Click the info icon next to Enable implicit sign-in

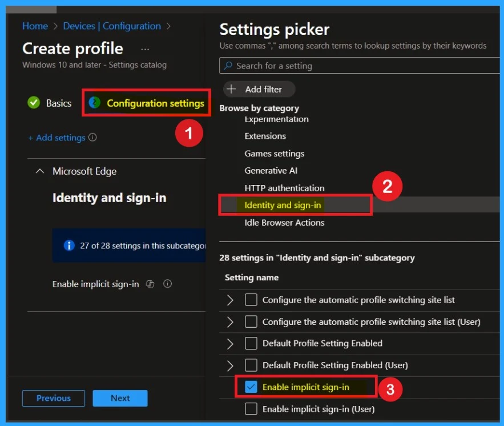pos(167,284)
